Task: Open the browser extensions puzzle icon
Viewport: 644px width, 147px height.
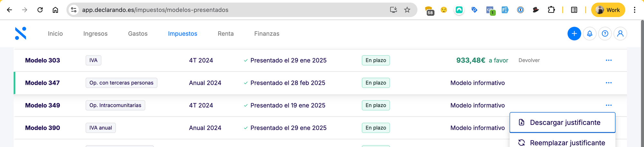Action: (551, 10)
